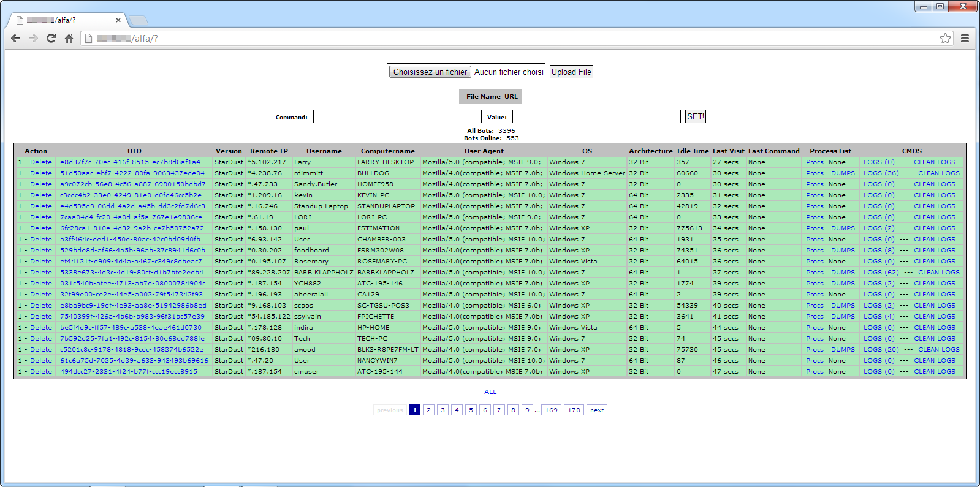Open LOGS (4) link

coord(879,317)
